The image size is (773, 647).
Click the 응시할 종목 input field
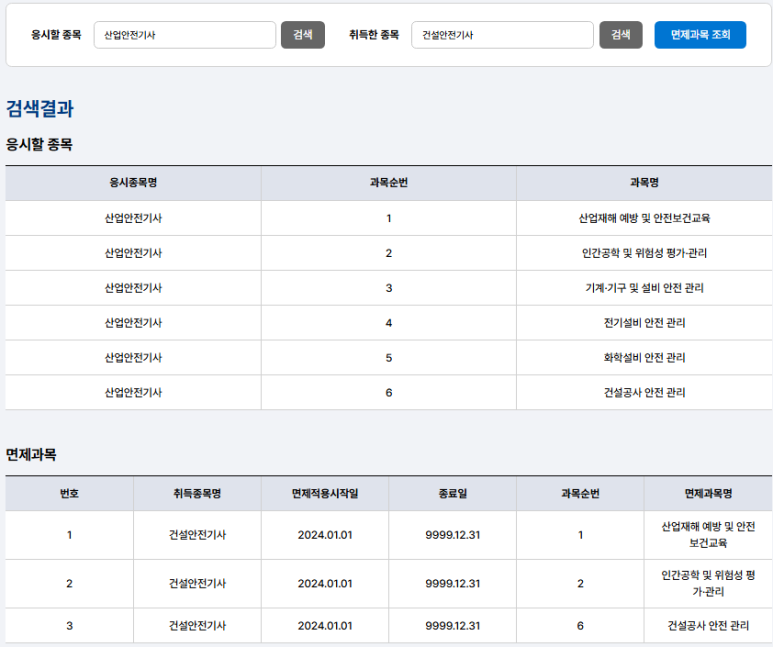pyautogui.click(x=185, y=35)
